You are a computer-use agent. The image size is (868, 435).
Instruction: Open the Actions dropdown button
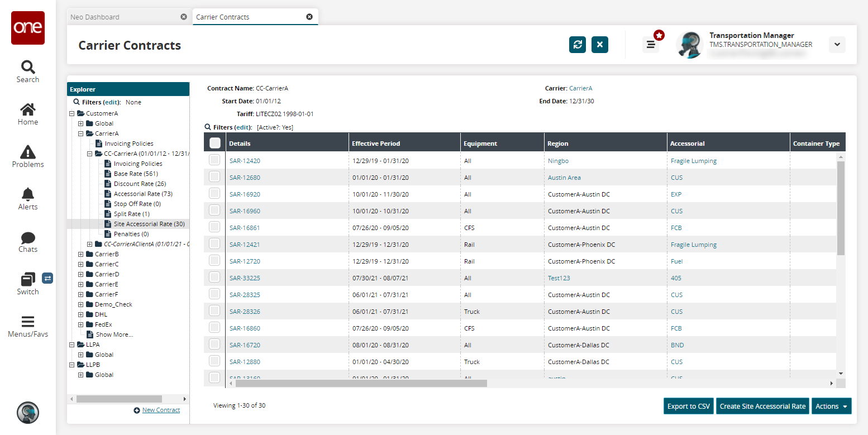831,406
